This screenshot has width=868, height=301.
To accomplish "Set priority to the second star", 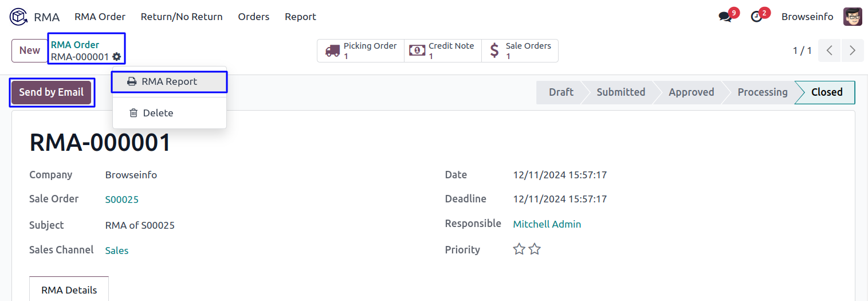I will pyautogui.click(x=535, y=249).
